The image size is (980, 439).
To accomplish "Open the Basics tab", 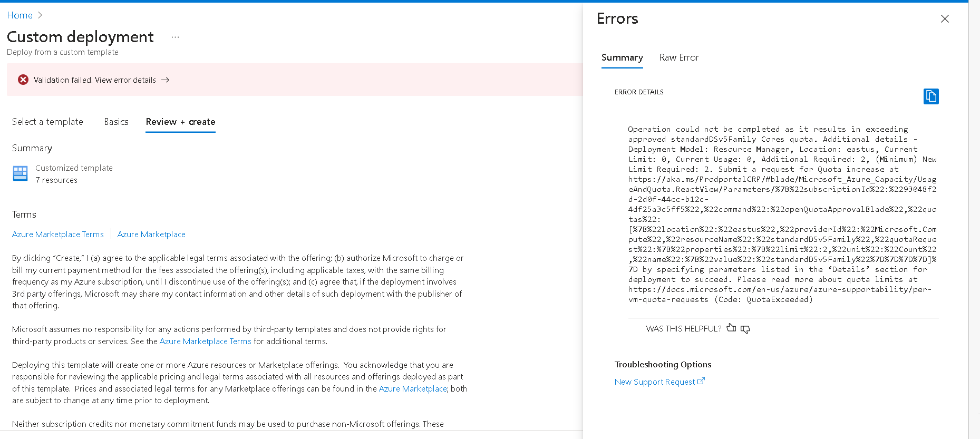I will (116, 122).
